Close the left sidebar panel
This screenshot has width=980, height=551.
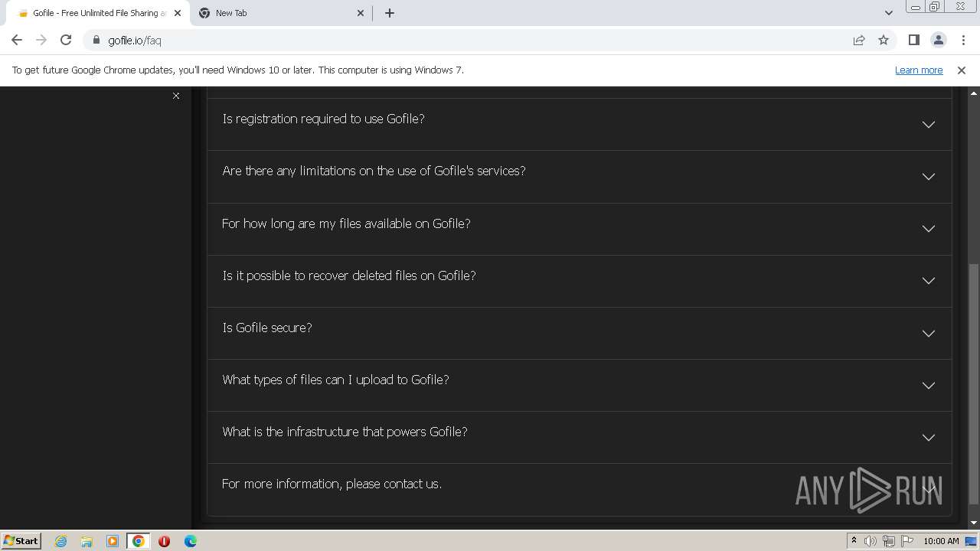coord(176,96)
